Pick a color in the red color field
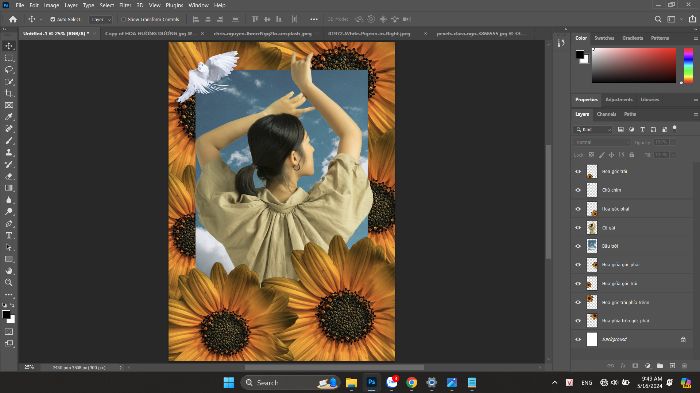The image size is (700, 393). tap(634, 65)
